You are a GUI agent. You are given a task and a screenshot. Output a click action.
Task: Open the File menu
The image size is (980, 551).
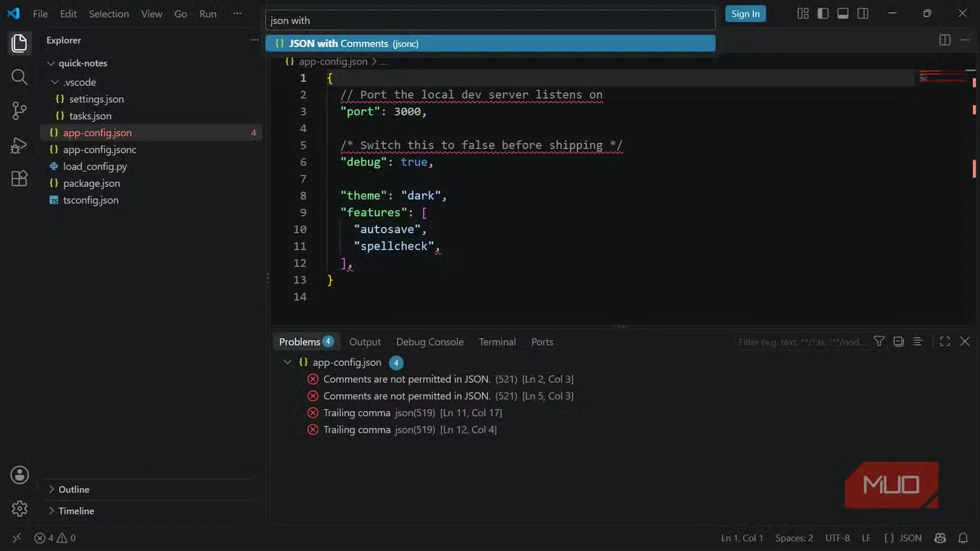[41, 14]
